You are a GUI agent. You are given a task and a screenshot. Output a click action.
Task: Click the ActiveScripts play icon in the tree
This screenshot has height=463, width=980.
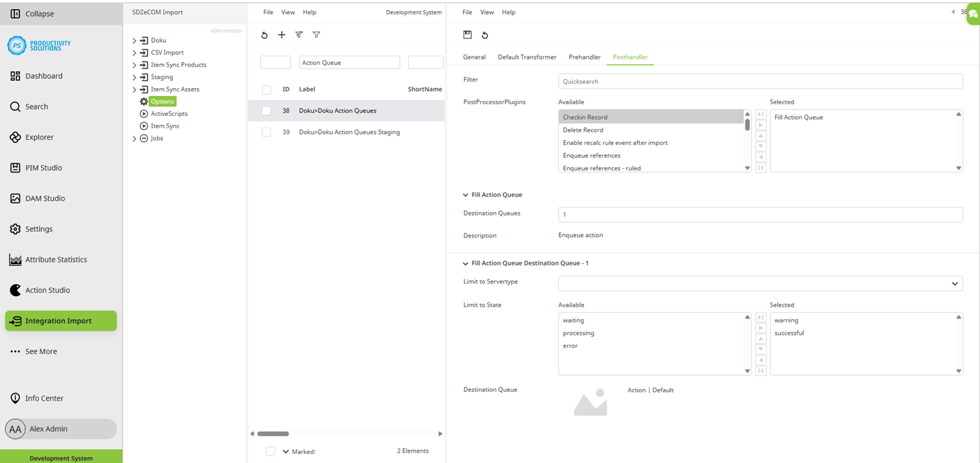pos(144,114)
